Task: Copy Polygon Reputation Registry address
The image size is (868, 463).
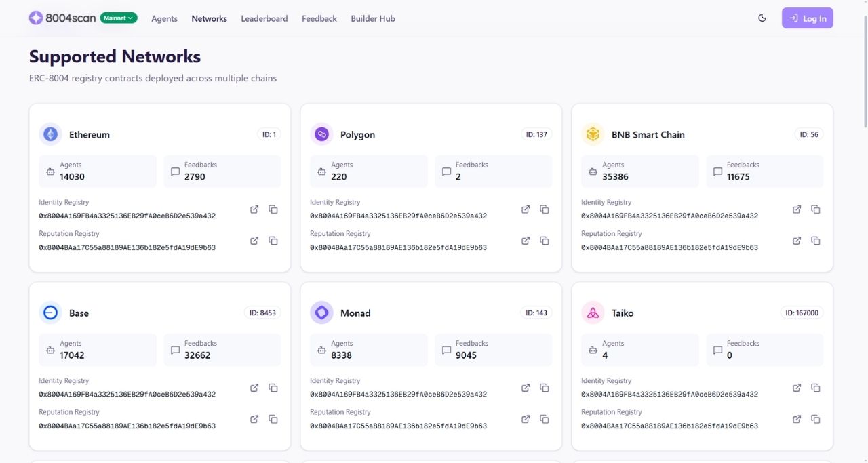Action: click(x=545, y=241)
